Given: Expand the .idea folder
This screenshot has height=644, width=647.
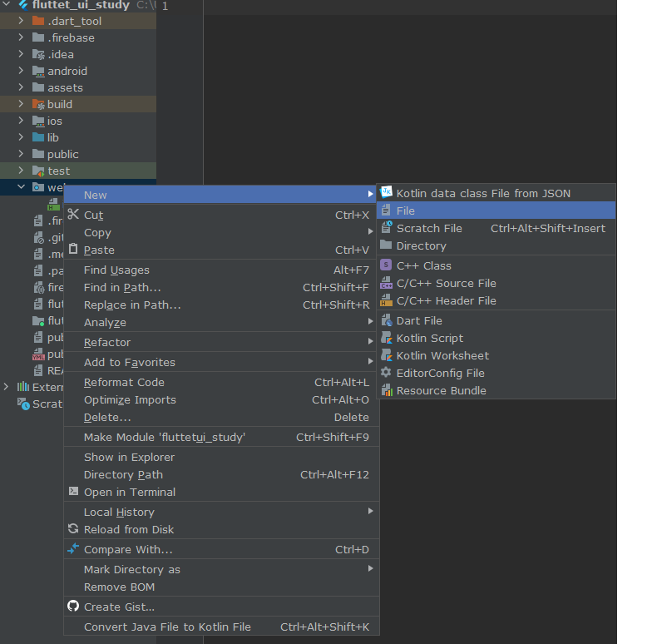Looking at the screenshot, I should click(21, 53).
